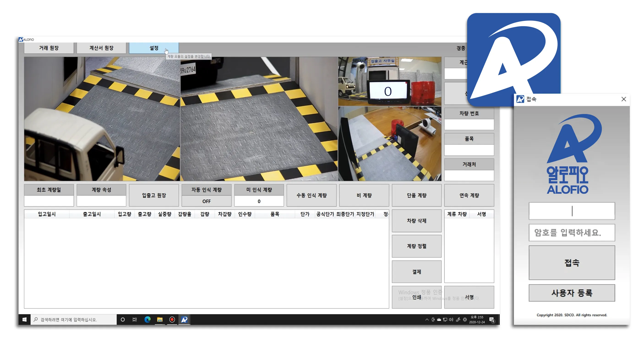Image resolution: width=644 pixels, height=337 pixels.
Task: Open 결제 payment button
Action: (x=417, y=272)
